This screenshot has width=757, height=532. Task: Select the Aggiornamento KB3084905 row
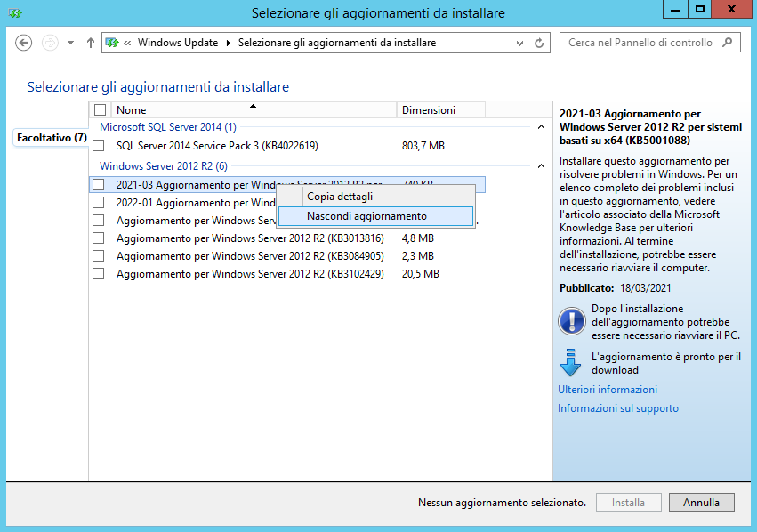287,256
